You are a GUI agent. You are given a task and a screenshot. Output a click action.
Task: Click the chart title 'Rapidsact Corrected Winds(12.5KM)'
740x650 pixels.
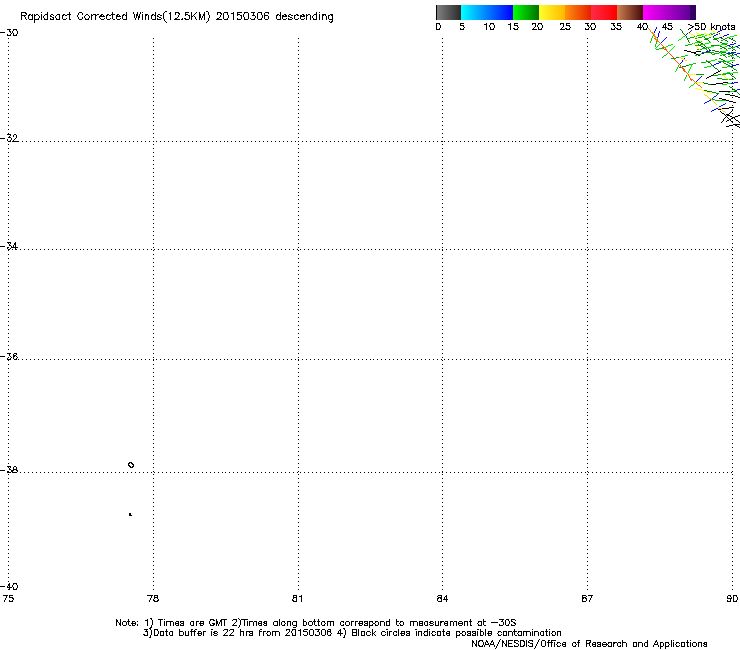coord(115,17)
